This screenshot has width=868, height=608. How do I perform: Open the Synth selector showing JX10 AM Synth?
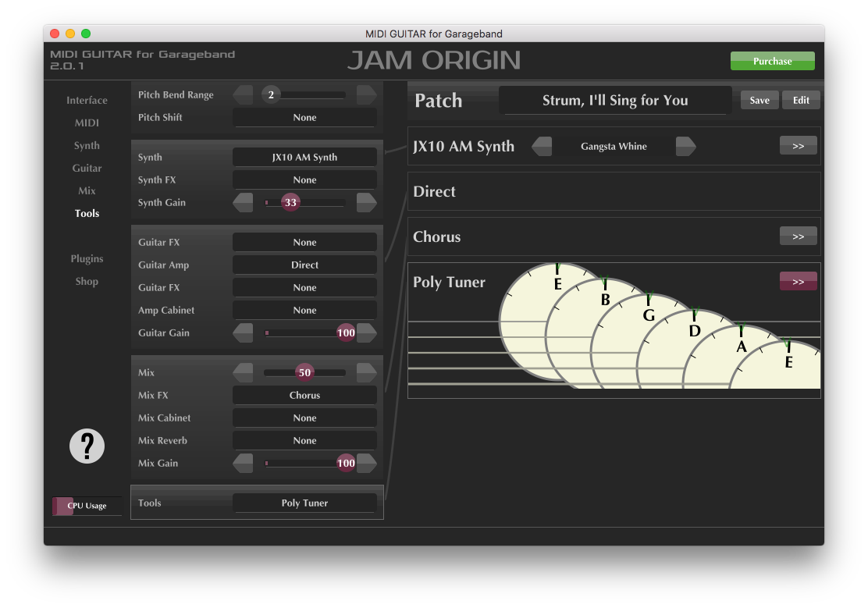pyautogui.click(x=304, y=157)
